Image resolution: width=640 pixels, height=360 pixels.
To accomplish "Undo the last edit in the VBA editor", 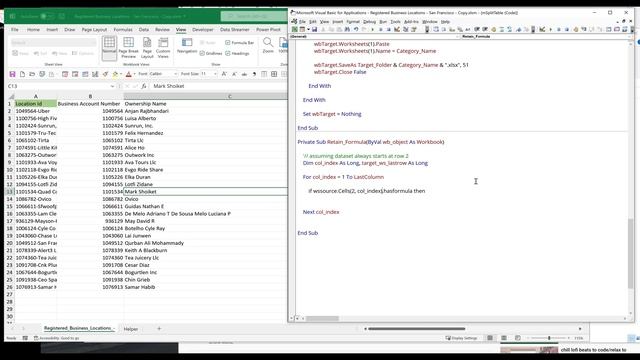I will (x=356, y=29).
